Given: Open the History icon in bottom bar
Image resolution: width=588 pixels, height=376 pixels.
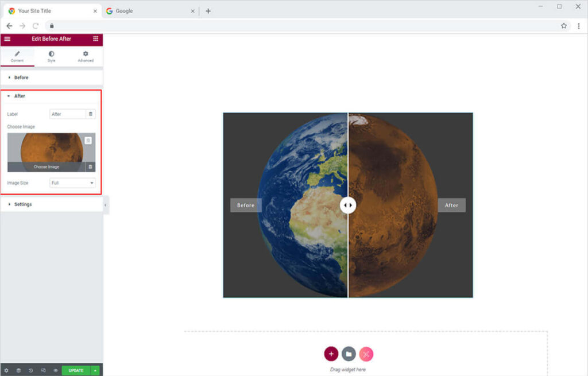Looking at the screenshot, I should (31, 370).
